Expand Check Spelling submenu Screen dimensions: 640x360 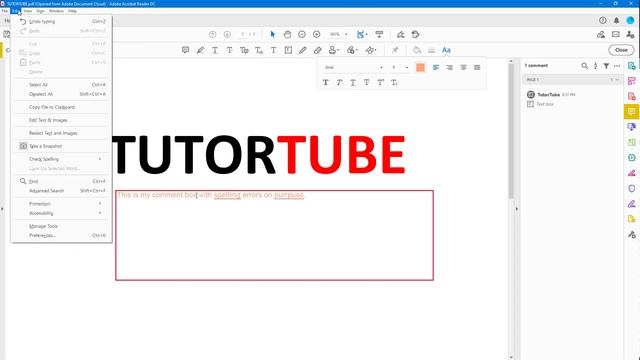click(x=62, y=159)
